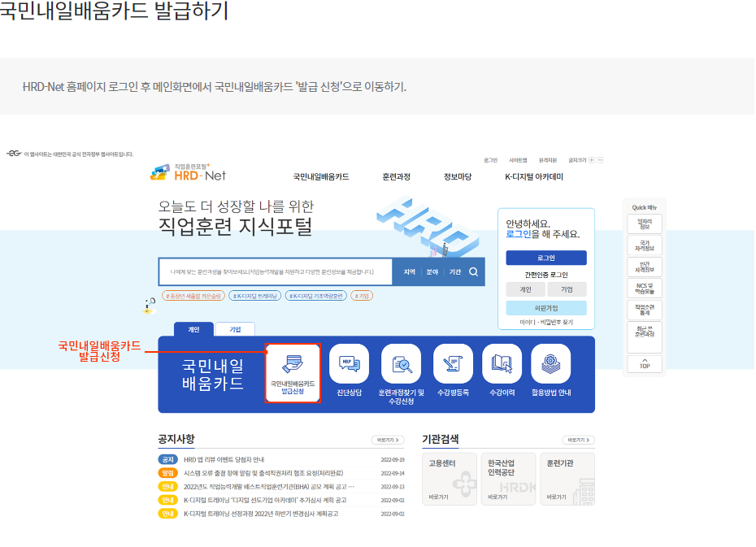Click 아이디·비밀번호 찾기 link
The width and height of the screenshot is (756, 547).
pyautogui.click(x=546, y=322)
